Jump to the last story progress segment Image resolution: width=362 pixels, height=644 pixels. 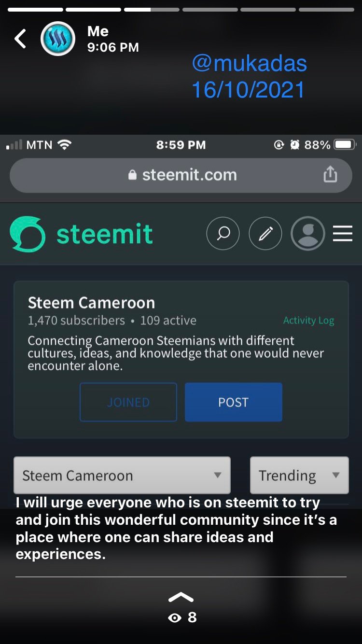click(x=327, y=10)
